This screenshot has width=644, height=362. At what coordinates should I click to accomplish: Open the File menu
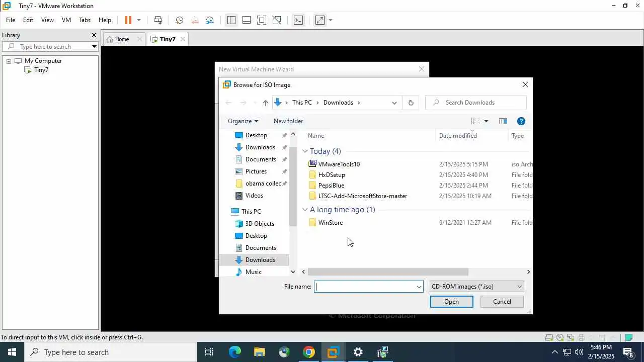click(x=11, y=20)
